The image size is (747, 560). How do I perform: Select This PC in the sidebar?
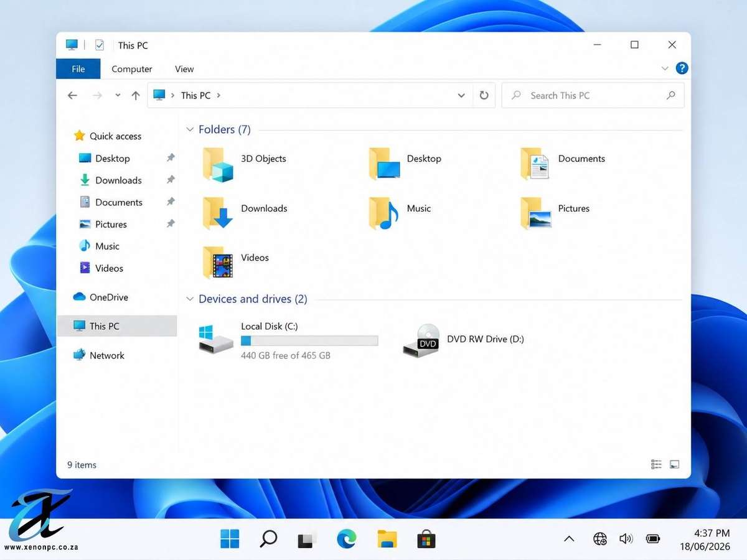pos(116,326)
